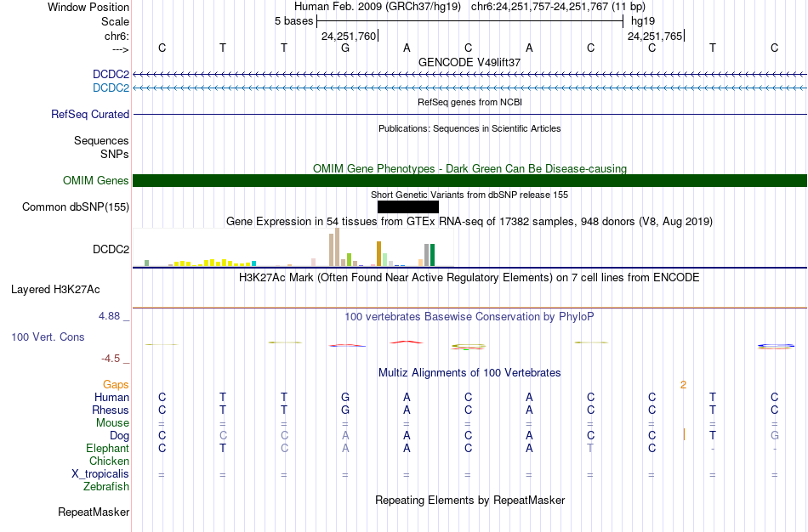The height and width of the screenshot is (532, 808).
Task: Click the OMIM Genes track label
Action: click(x=96, y=180)
